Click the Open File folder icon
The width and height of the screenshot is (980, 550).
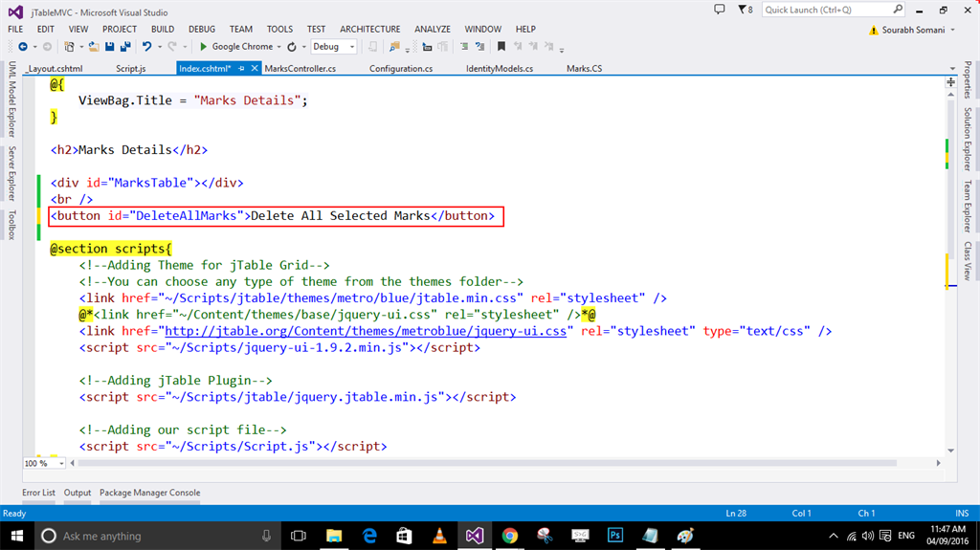(x=94, y=47)
